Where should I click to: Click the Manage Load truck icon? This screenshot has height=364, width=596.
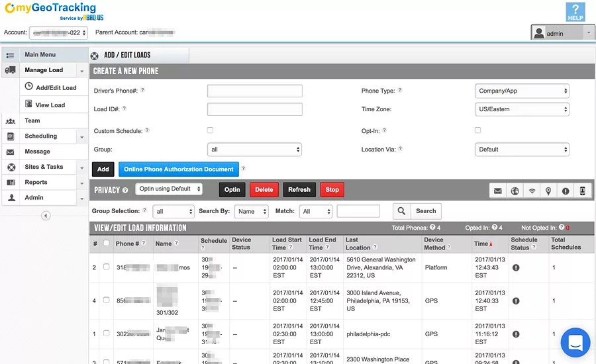coord(10,70)
